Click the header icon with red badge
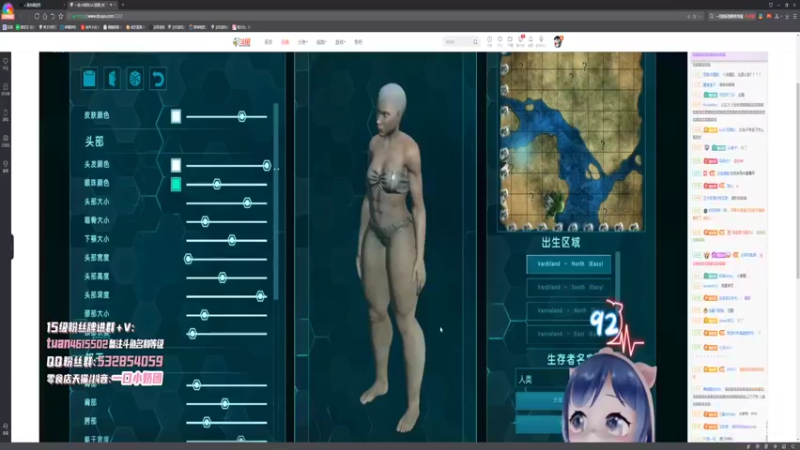Image resolution: width=800 pixels, height=450 pixels. pos(520,40)
